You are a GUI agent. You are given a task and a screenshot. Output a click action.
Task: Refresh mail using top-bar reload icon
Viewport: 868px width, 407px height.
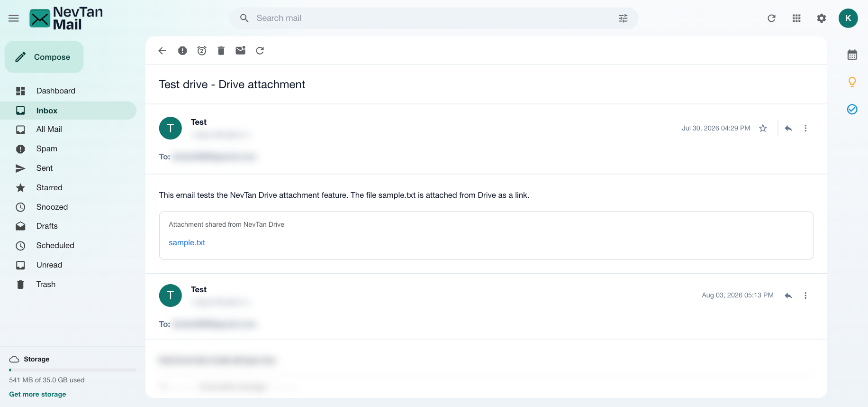tap(771, 18)
